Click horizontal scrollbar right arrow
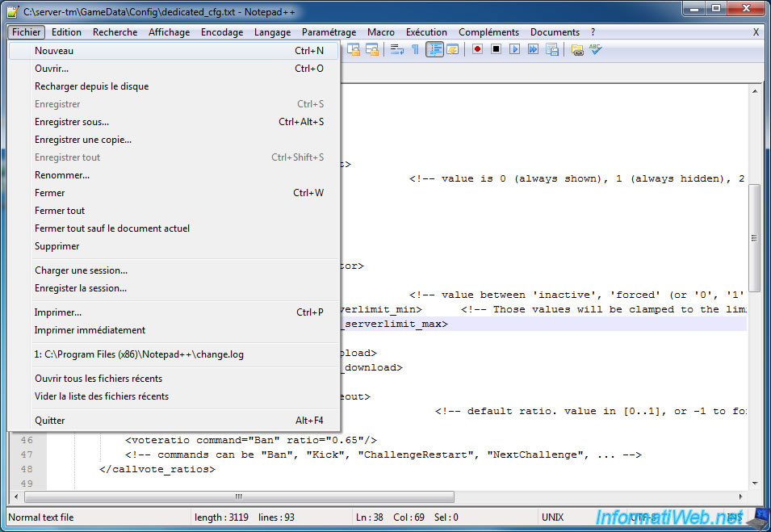 [741, 496]
